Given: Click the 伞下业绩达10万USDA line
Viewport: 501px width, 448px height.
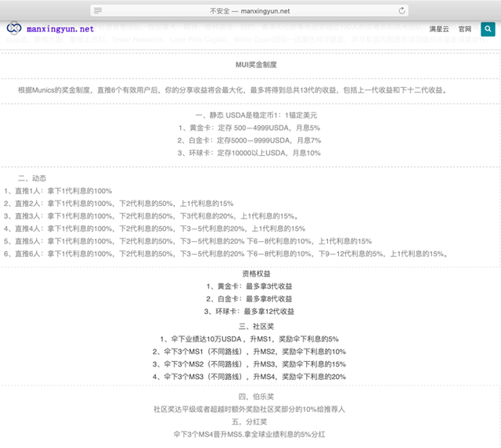Looking at the screenshot, I should coord(250,338).
